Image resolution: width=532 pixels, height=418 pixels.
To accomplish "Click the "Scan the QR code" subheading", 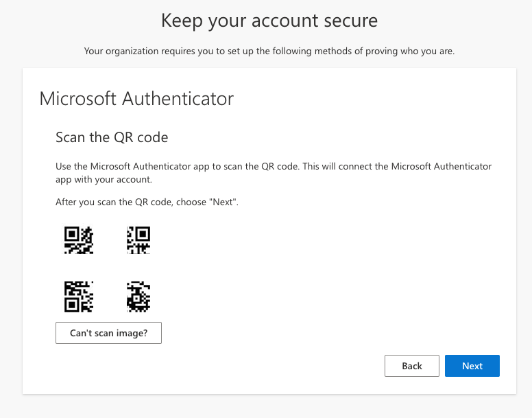I will click(x=112, y=137).
